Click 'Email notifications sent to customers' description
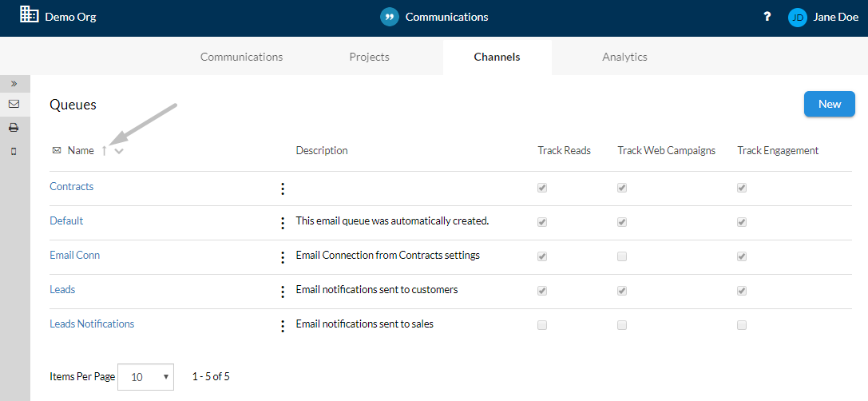868x401 pixels. 377,290
